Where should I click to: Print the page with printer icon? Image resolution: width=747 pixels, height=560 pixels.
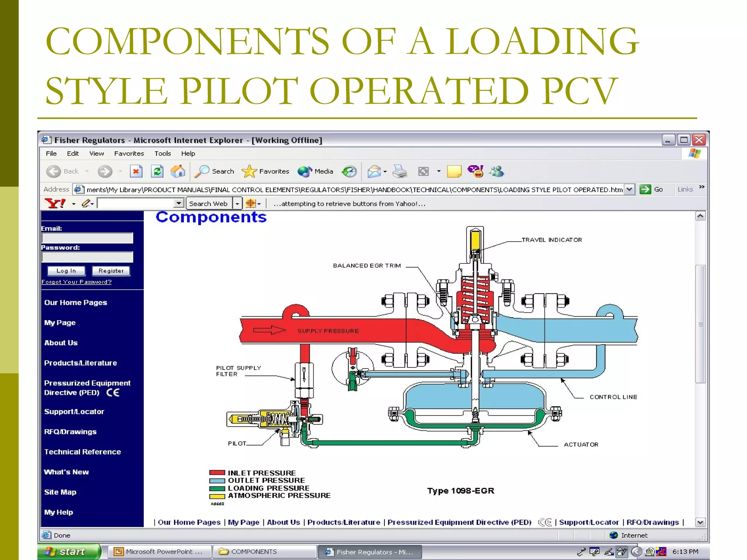click(x=400, y=171)
